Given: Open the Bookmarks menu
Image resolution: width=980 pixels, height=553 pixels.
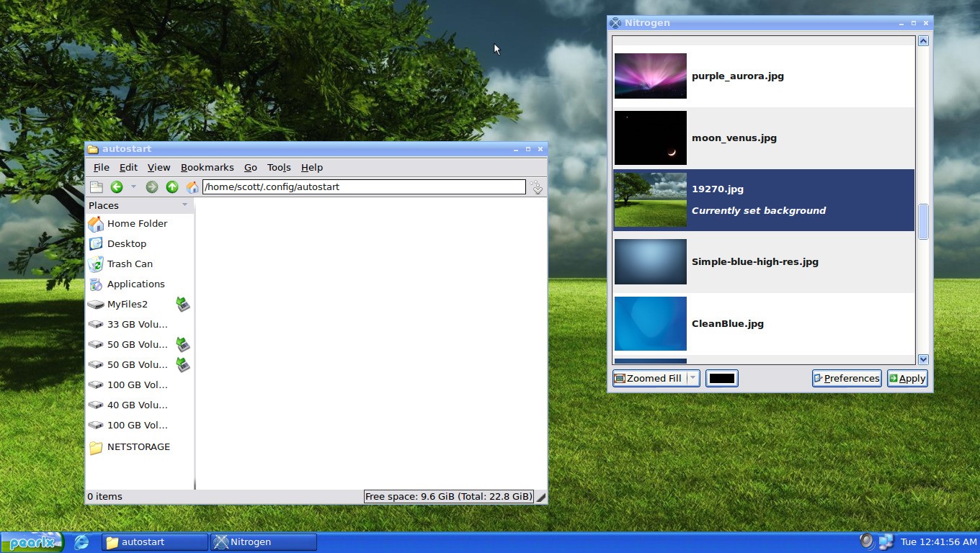Looking at the screenshot, I should pyautogui.click(x=207, y=167).
